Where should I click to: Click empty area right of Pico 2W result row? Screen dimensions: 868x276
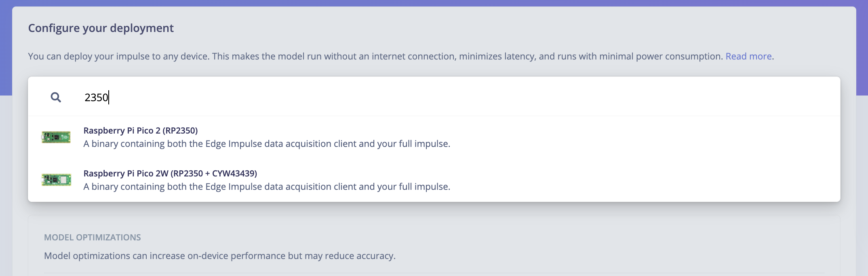click(647, 180)
